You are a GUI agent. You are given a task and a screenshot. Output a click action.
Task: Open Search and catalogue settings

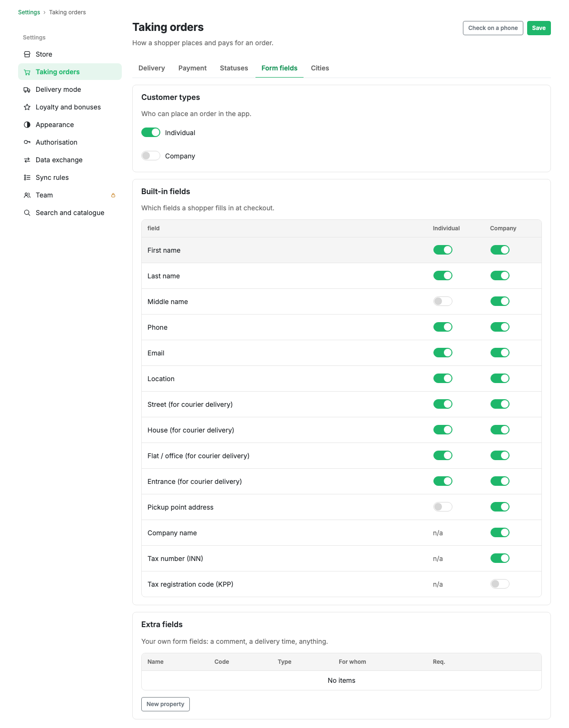70,213
